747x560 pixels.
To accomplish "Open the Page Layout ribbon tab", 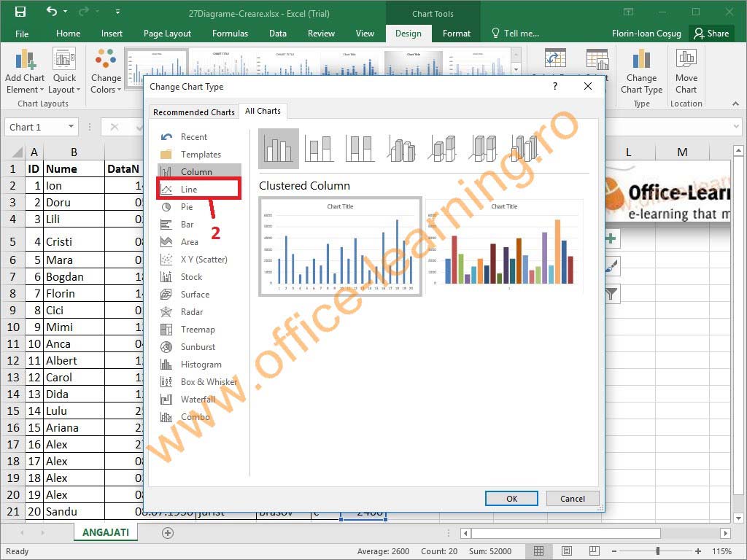I will tap(167, 34).
